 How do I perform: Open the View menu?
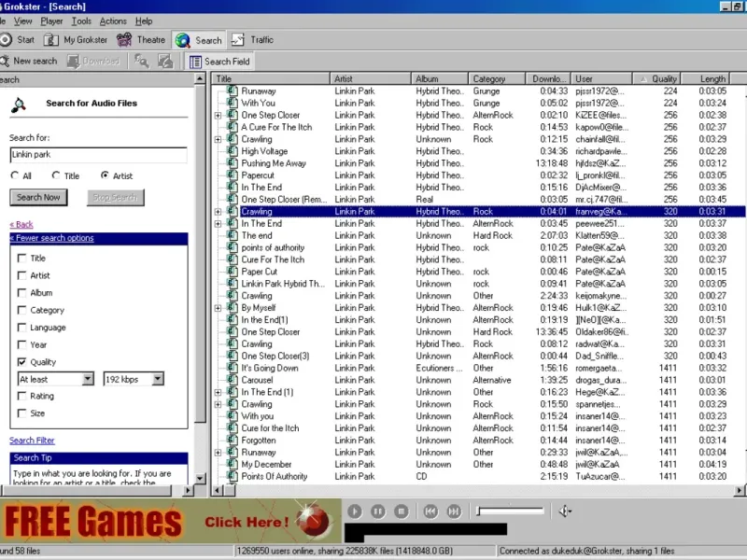(22, 21)
